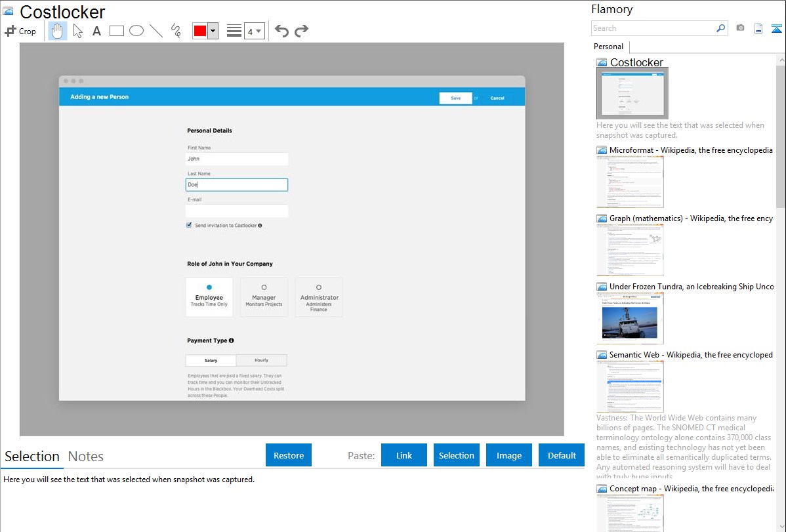Click the app icon beside the Costlocker heading
The height and width of the screenshot is (532, 786).
[x=8, y=11]
